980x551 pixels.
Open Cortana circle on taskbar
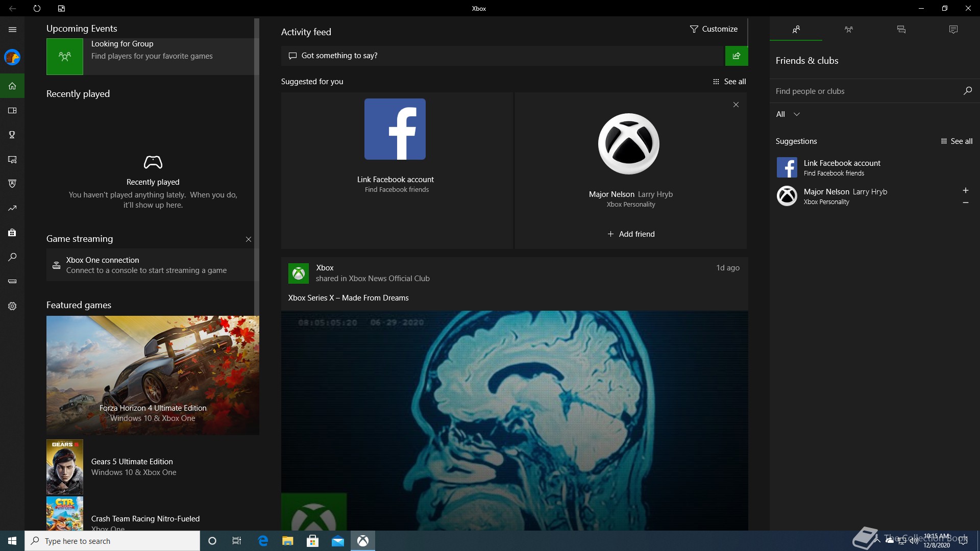point(212,541)
